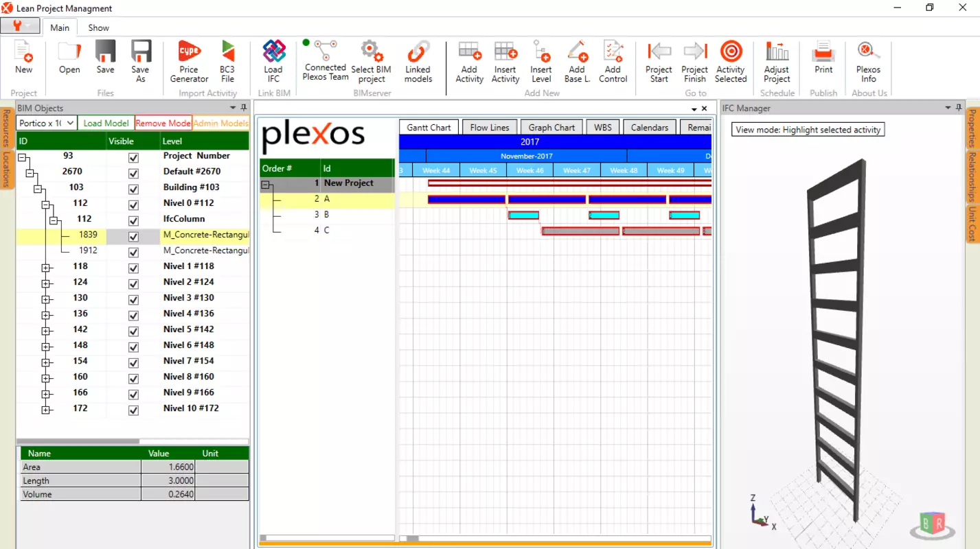This screenshot has height=549, width=980.
Task: Select the blue bar of activity A
Action: (x=466, y=200)
